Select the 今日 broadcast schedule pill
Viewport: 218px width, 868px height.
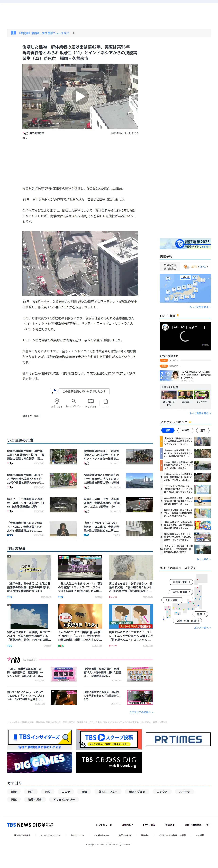tap(164, 360)
